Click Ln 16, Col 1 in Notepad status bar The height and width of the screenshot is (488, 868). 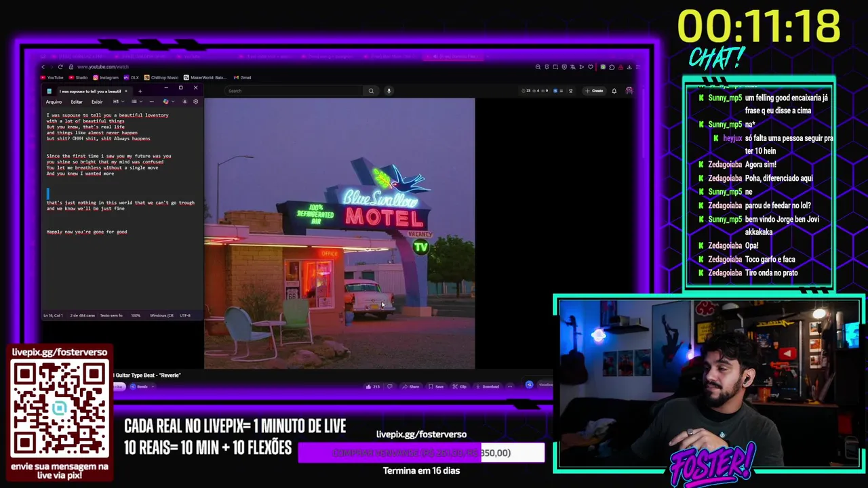[53, 316]
